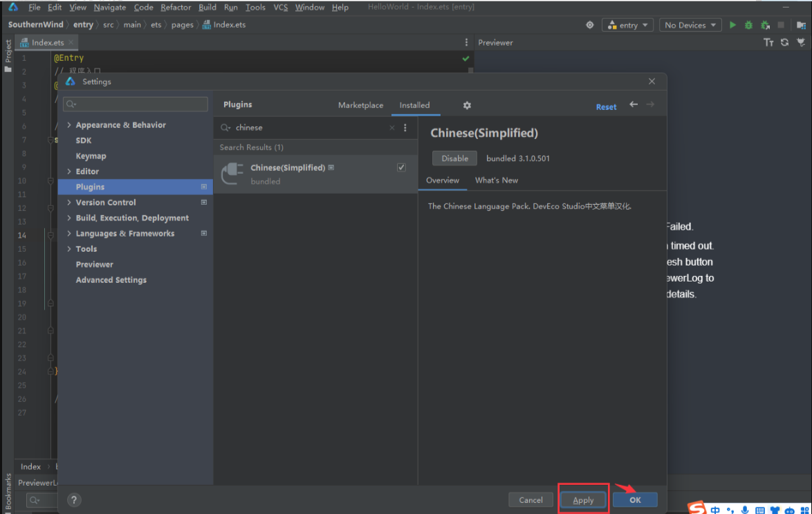
Task: Open the VCS menu
Action: click(280, 7)
